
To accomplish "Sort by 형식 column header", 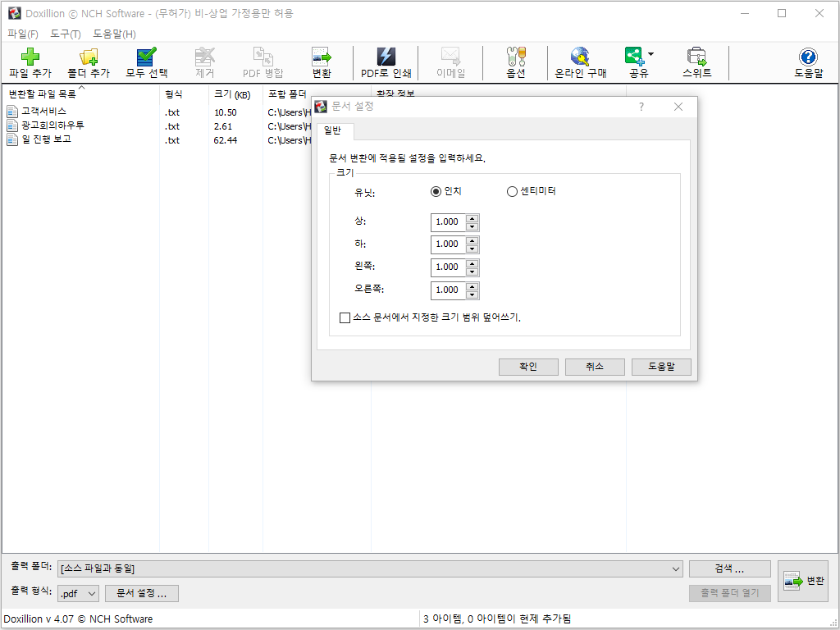I will point(185,94).
